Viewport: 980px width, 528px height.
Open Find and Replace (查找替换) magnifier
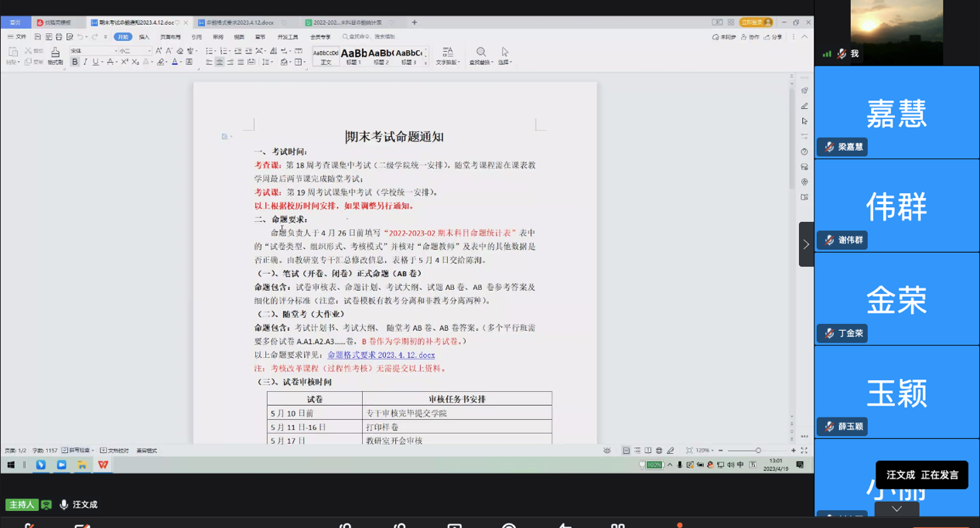tap(481, 56)
